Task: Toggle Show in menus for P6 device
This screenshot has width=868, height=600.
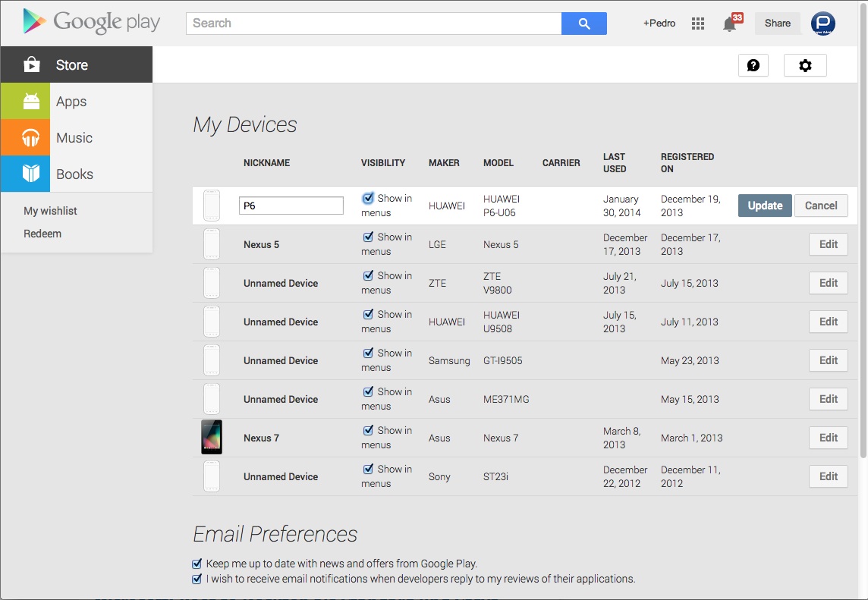Action: pyautogui.click(x=368, y=198)
